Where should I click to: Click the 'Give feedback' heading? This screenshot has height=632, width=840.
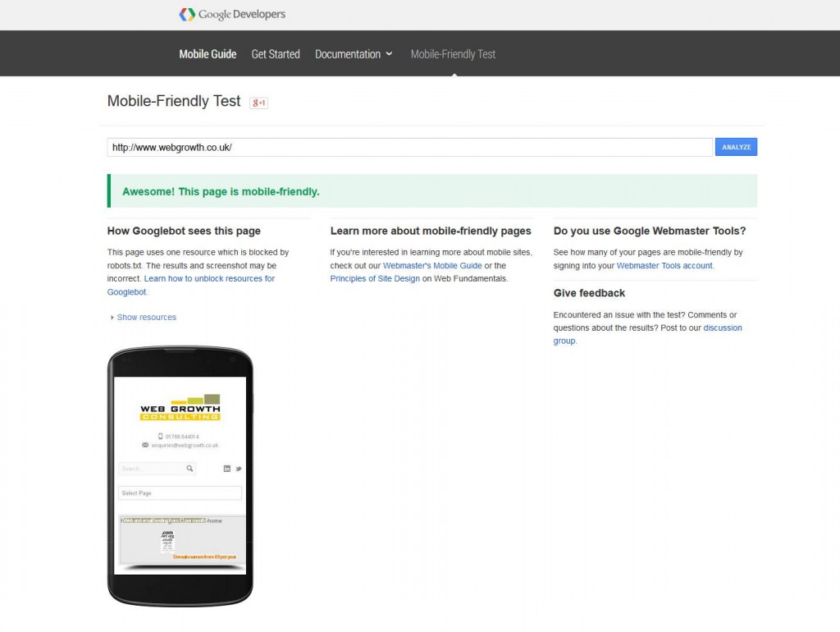pos(589,293)
